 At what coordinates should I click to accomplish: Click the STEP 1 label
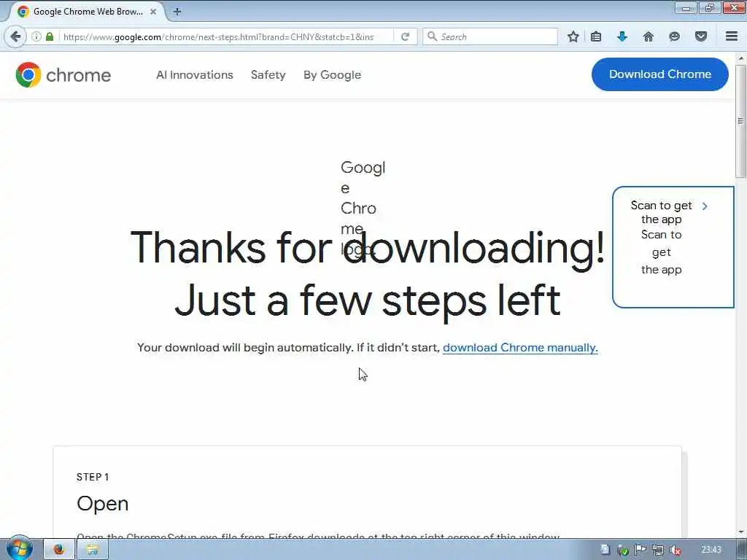(93, 477)
